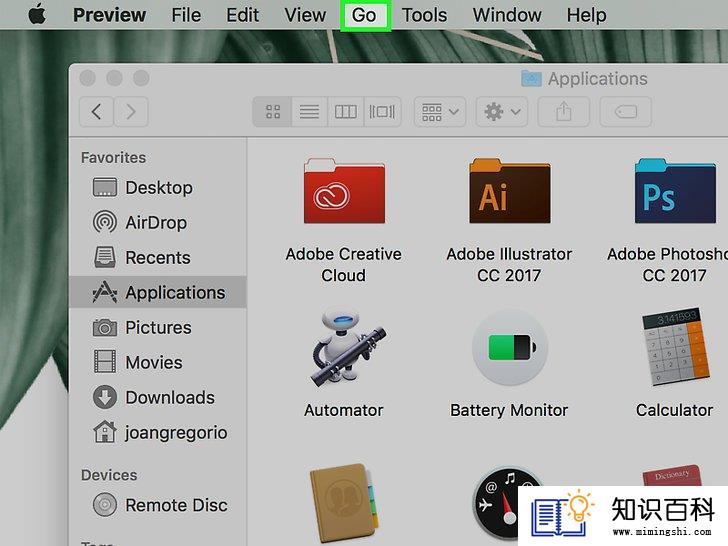Screen dimensions: 728x546
Task: Open the Help menu
Action: tap(586, 15)
